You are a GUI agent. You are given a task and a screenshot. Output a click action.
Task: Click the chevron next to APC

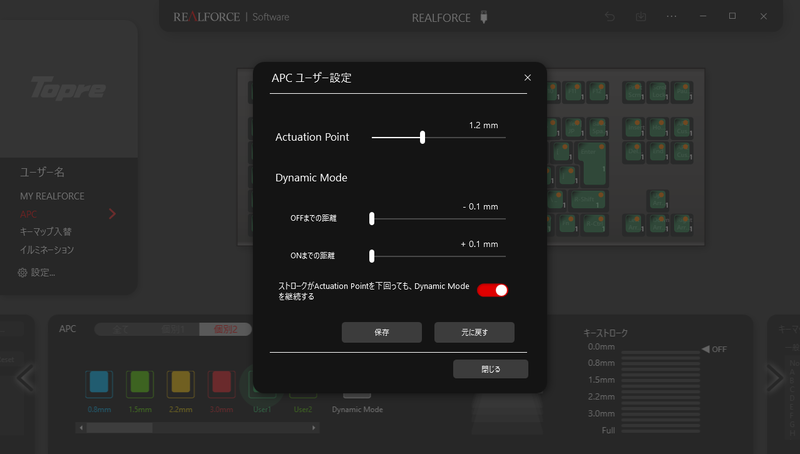(112, 214)
